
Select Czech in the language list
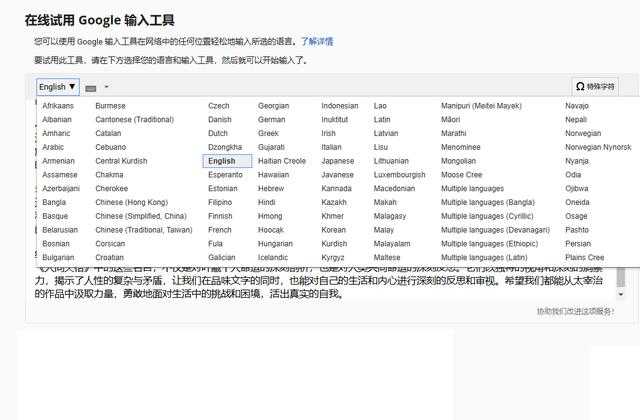(x=219, y=106)
